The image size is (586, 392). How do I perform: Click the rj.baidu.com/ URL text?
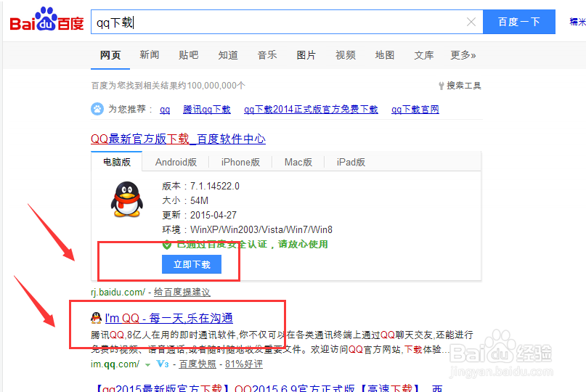[x=118, y=293]
